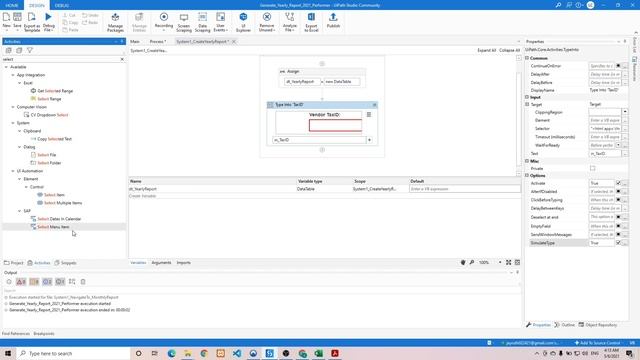Image resolution: width=640 pixels, height=360 pixels.
Task: Click the pan hand icon below the designer
Action: pyautogui.click(x=463, y=262)
